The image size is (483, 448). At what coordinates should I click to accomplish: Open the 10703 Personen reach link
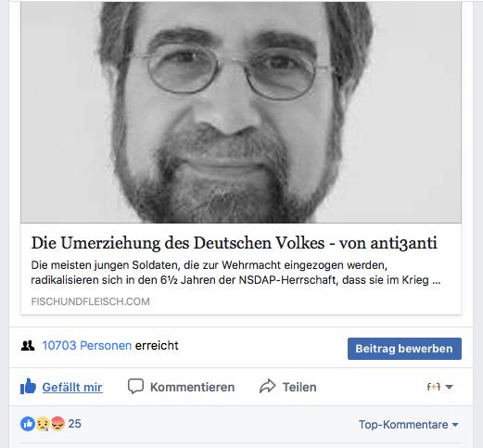(x=87, y=345)
